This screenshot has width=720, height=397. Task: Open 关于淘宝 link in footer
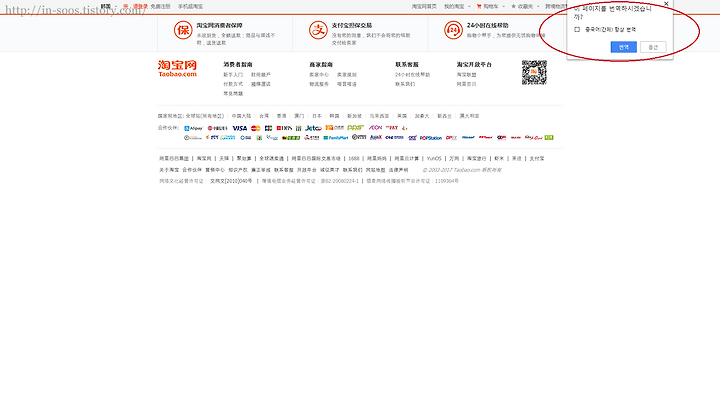169,170
